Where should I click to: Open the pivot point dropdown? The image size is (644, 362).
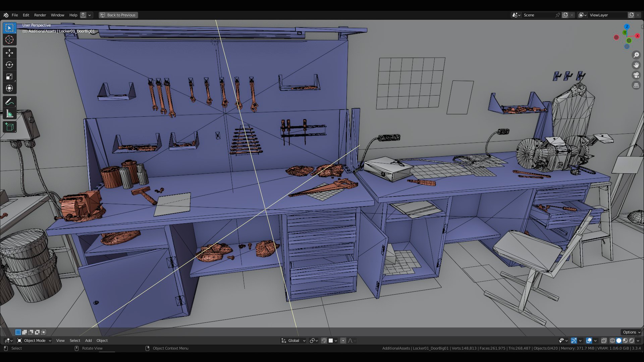point(314,341)
